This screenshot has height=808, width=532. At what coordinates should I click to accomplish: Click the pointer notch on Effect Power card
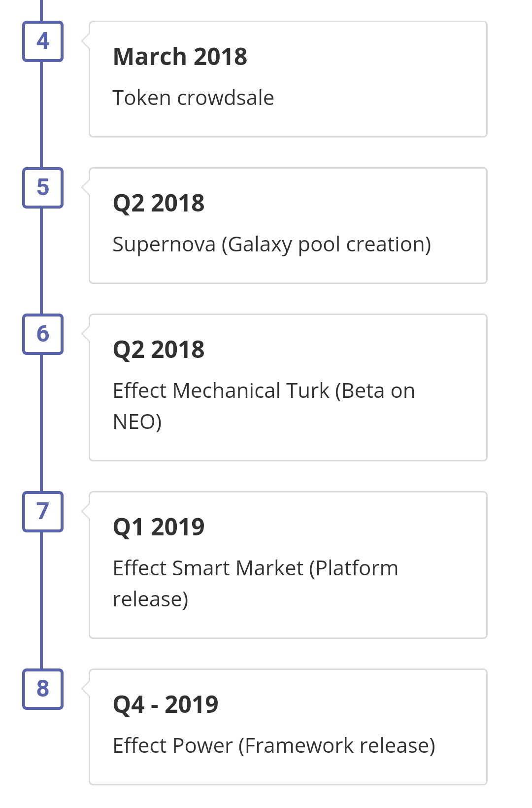pyautogui.click(x=86, y=689)
